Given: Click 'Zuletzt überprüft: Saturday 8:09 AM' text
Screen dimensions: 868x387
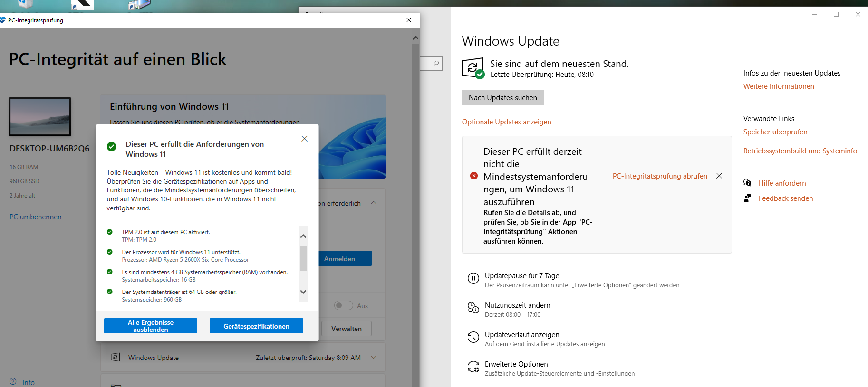Looking at the screenshot, I should (x=308, y=358).
